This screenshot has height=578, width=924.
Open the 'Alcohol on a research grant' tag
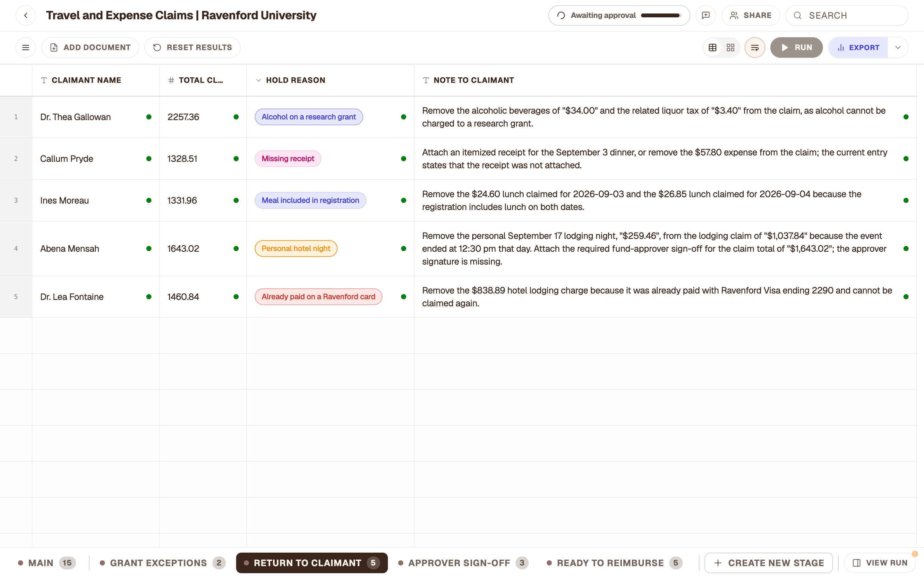click(309, 117)
